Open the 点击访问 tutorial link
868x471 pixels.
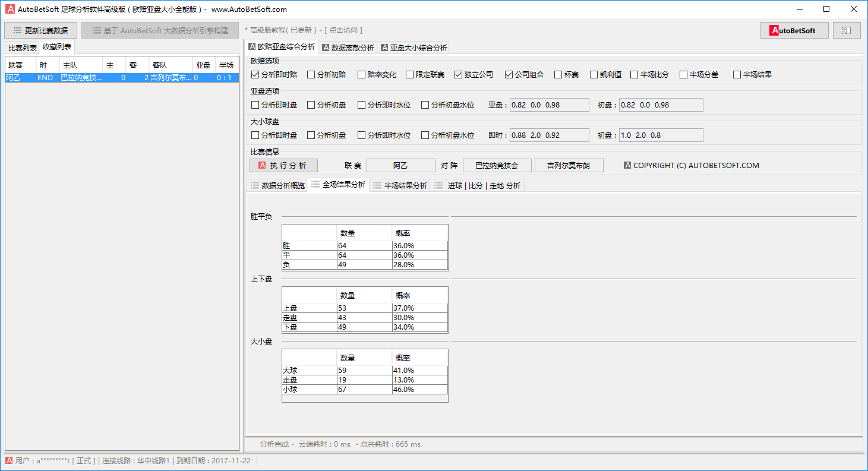(343, 30)
